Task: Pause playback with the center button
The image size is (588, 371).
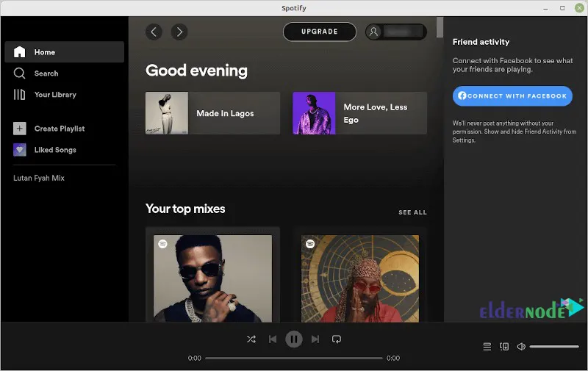Action: click(293, 339)
